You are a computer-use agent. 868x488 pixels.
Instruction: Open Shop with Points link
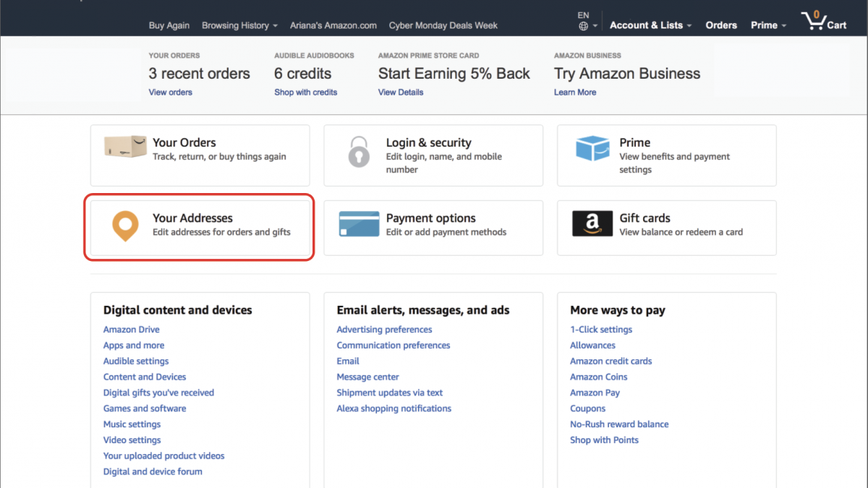605,441
